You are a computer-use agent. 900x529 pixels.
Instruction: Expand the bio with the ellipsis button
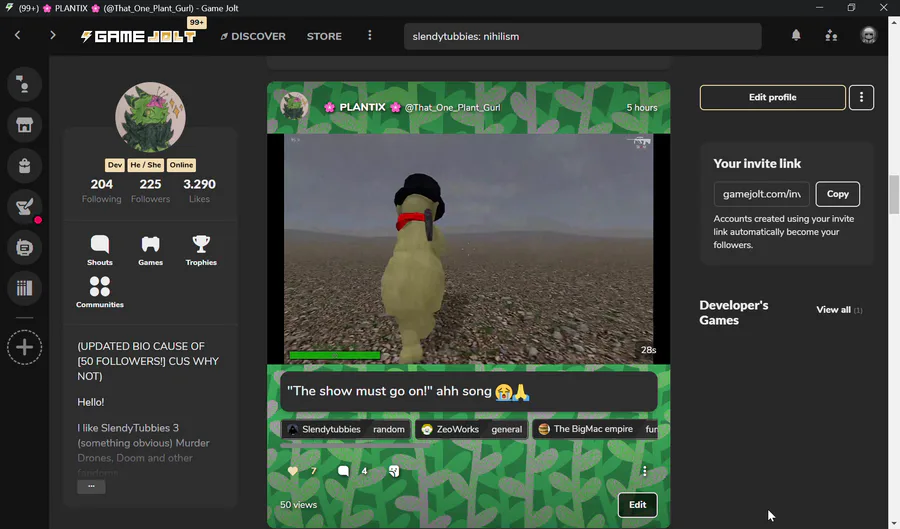[91, 487]
